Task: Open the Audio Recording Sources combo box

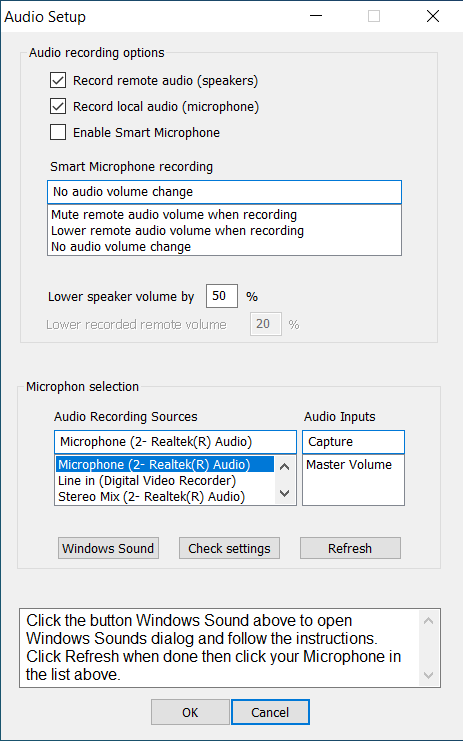Action: pos(175,442)
